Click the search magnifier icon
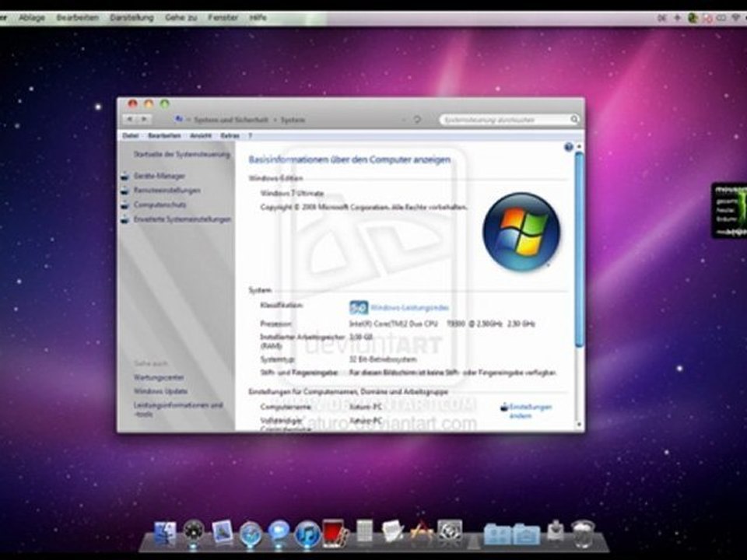Screen dimensions: 747x560 (574, 119)
